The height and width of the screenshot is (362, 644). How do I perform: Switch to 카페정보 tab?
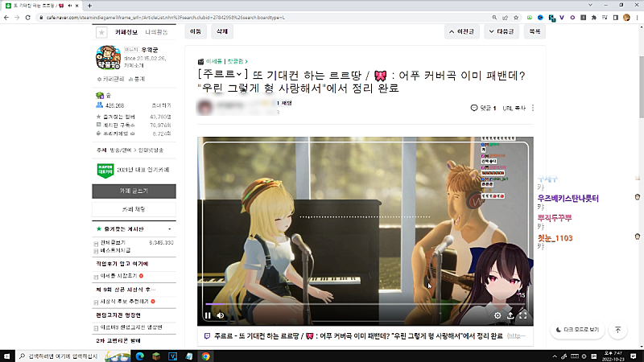[x=126, y=32]
